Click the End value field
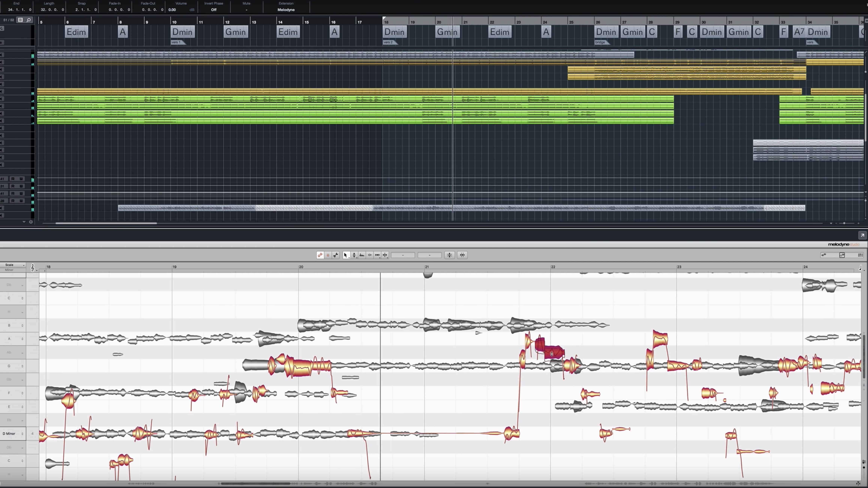Viewport: 868px width, 488px height. 20,10
